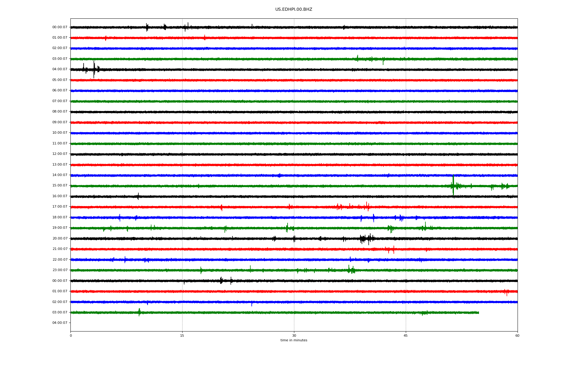
Task: Click the x-axis tick label 30
Action: coord(294,336)
